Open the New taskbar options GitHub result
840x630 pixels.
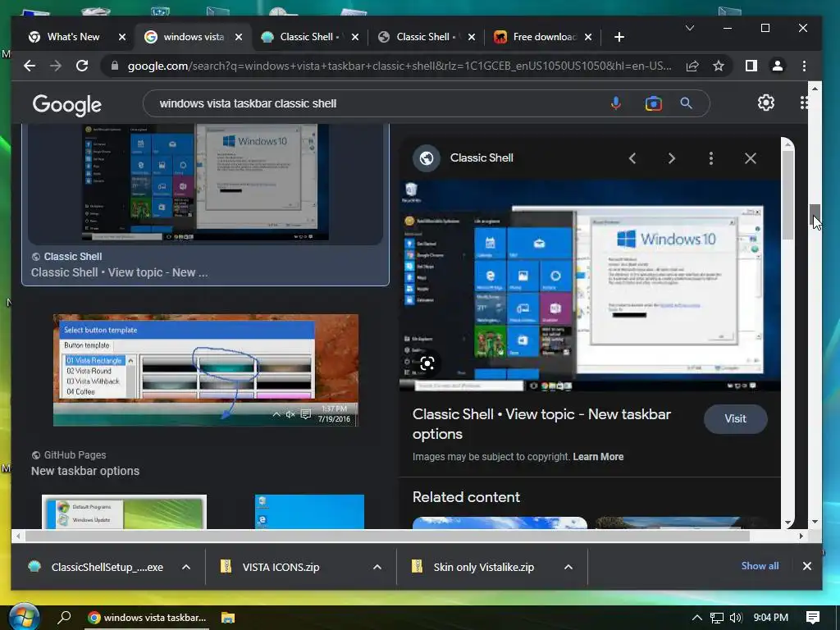(x=85, y=471)
